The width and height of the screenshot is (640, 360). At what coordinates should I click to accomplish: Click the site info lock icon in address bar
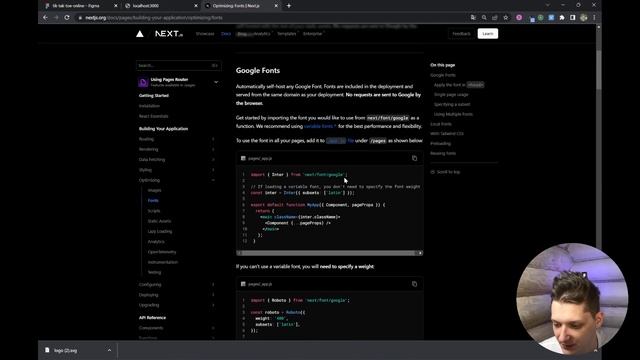(x=80, y=18)
